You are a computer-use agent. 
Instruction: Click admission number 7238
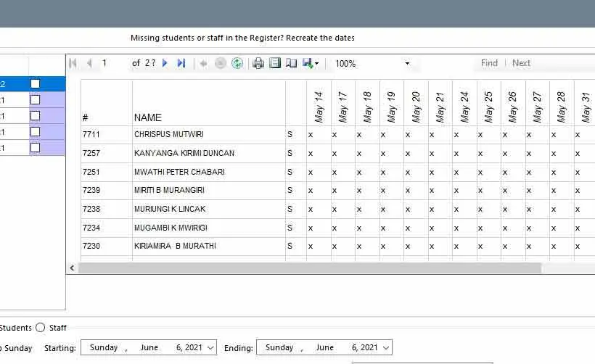[91, 209]
